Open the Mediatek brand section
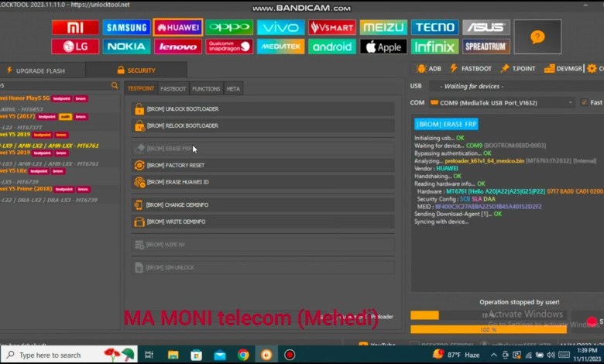Screen dimensions: 604x364 [280, 46]
